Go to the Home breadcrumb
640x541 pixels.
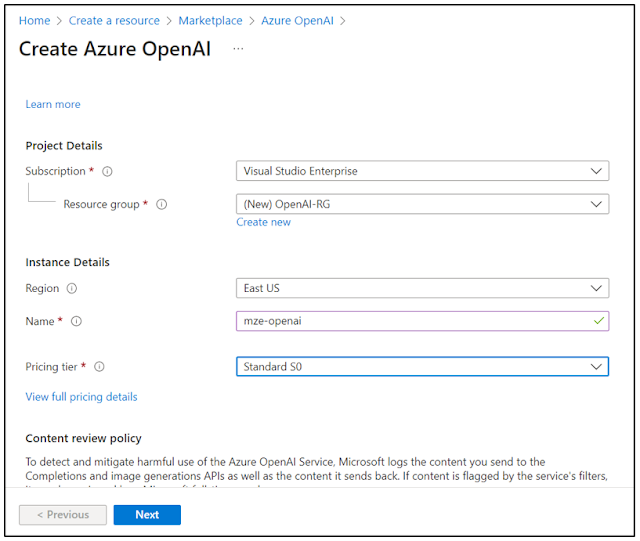35,21
